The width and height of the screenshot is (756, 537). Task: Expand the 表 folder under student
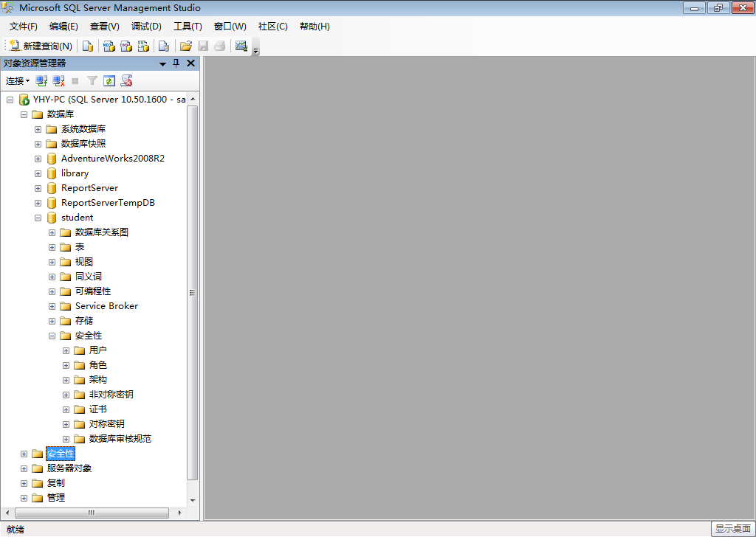52,248
